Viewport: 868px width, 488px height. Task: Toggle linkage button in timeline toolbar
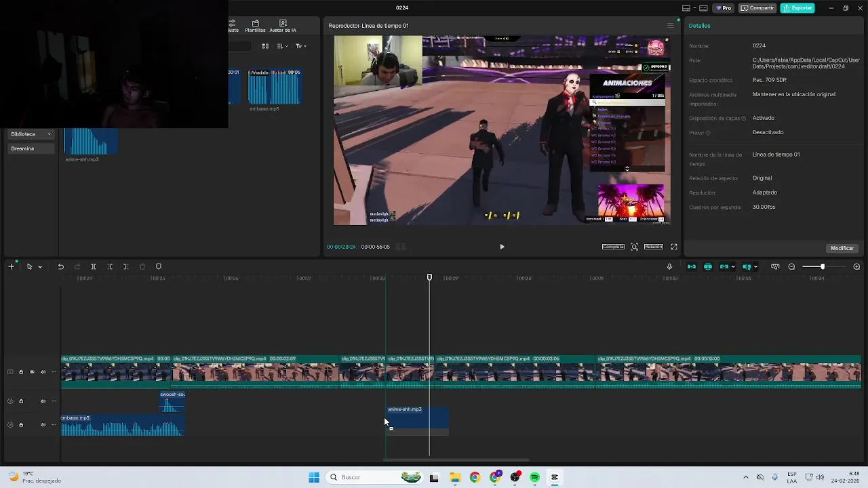click(x=724, y=266)
